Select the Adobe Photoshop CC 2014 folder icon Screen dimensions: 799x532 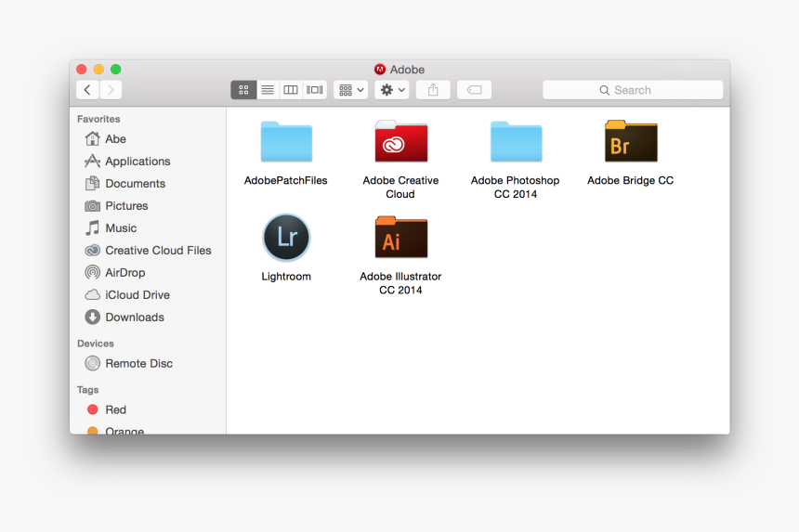pyautogui.click(x=517, y=141)
